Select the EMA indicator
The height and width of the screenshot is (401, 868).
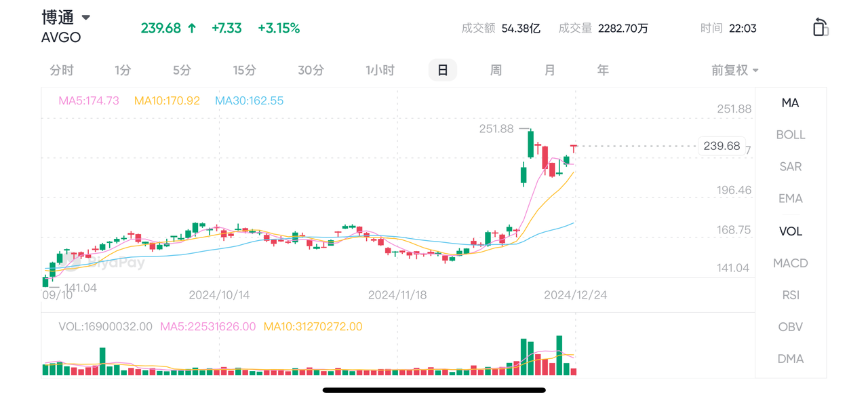pyautogui.click(x=791, y=198)
